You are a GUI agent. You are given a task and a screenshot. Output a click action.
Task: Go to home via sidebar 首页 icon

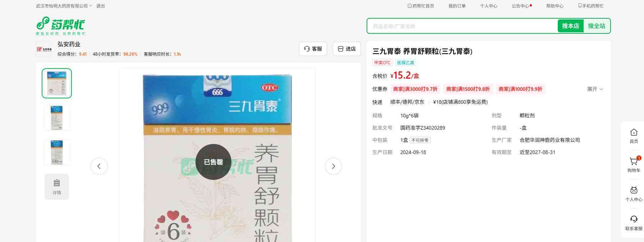click(634, 135)
